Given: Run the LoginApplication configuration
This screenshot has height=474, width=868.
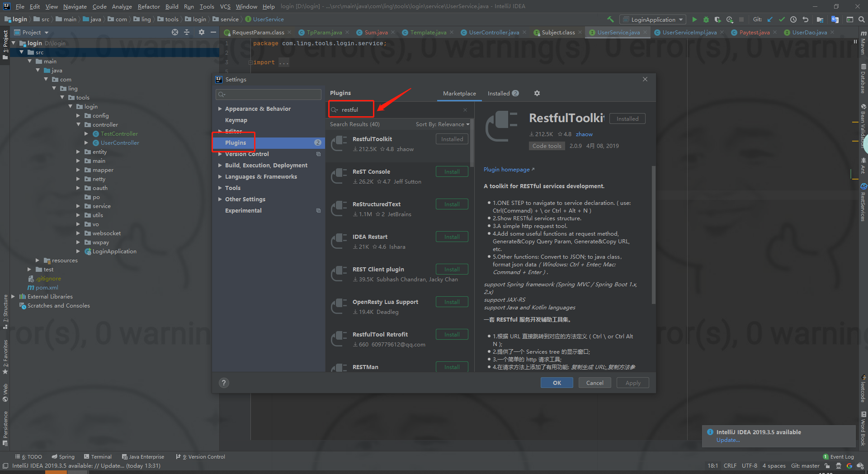Looking at the screenshot, I should coord(695,19).
